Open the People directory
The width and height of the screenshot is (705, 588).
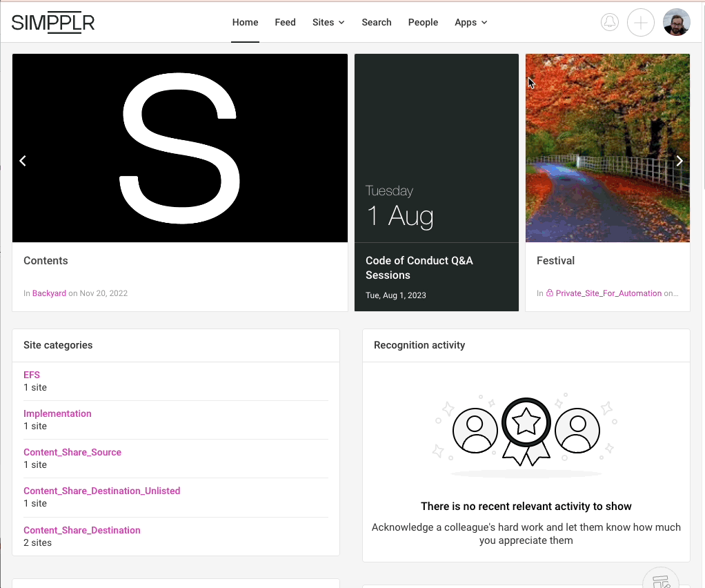423,22
